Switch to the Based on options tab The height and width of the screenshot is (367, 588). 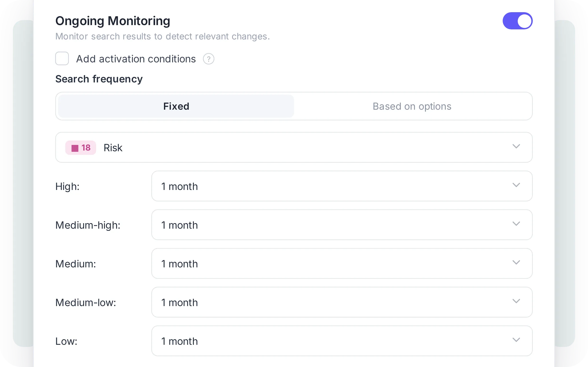point(412,106)
